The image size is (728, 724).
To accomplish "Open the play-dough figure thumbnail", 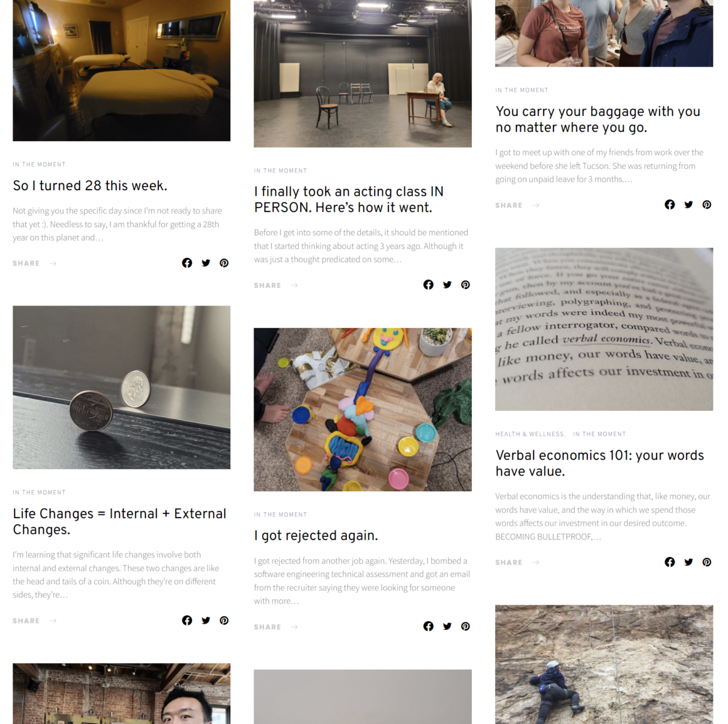I will pyautogui.click(x=363, y=410).
